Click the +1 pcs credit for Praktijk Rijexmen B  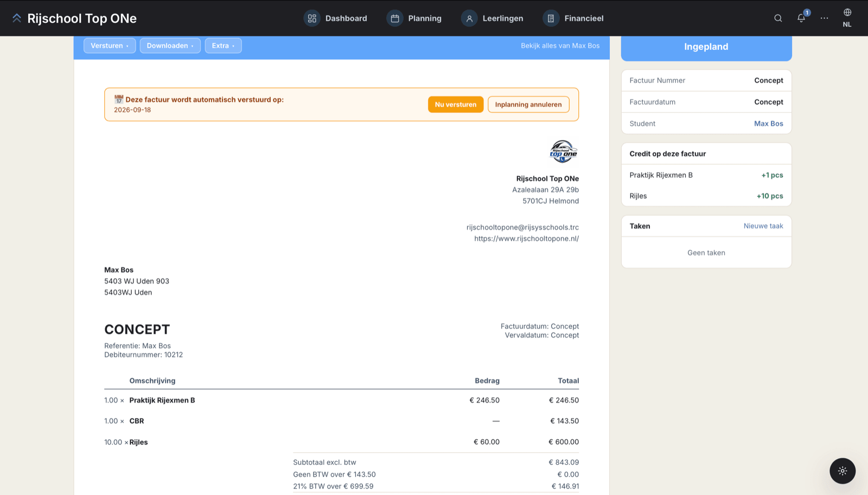[772, 175]
